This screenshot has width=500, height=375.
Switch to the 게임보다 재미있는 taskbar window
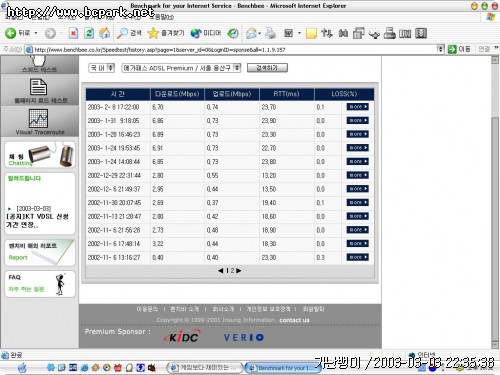click(204, 368)
